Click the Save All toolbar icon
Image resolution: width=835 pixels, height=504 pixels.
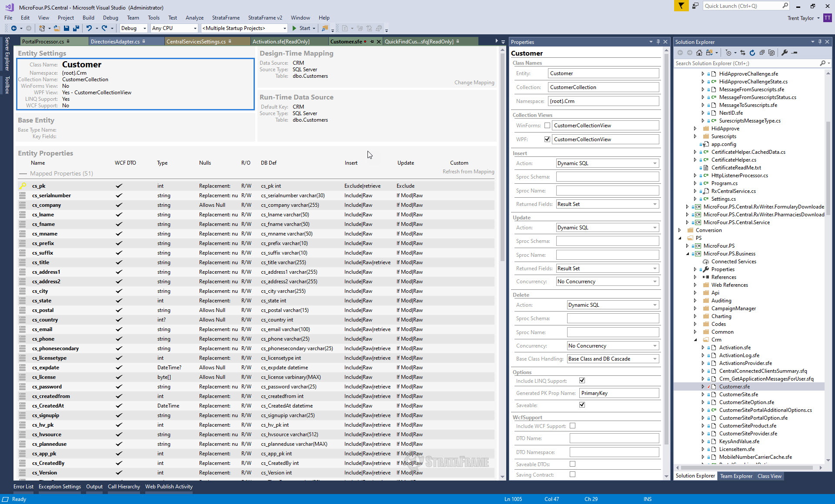pos(76,28)
